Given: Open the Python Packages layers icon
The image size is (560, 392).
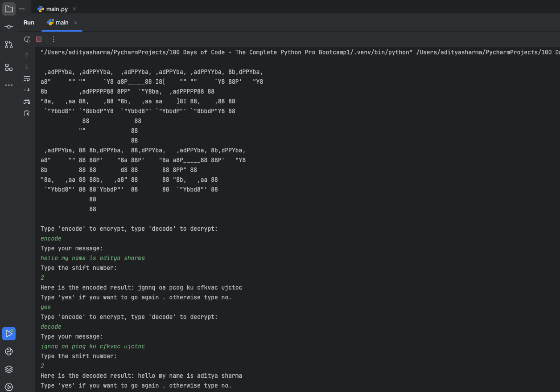Looking at the screenshot, I should 9,369.
